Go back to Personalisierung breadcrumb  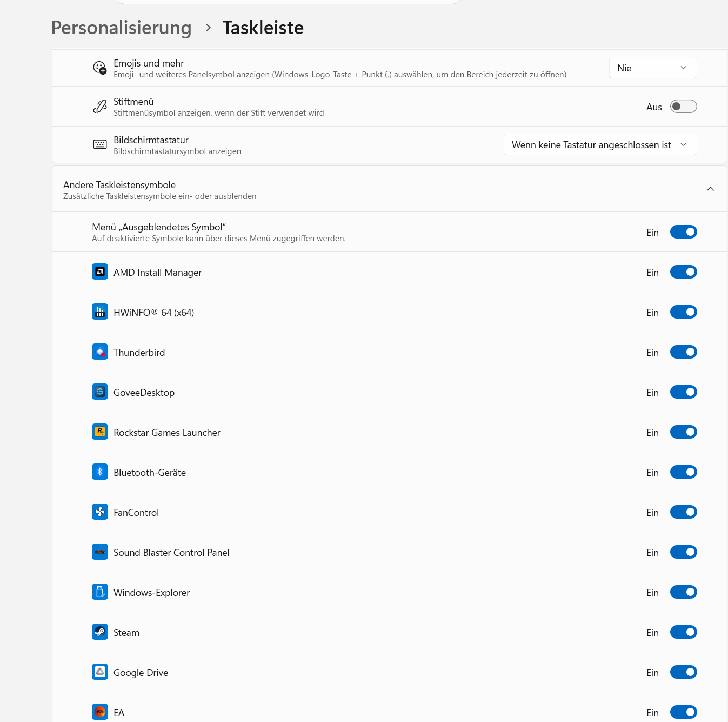tap(122, 28)
